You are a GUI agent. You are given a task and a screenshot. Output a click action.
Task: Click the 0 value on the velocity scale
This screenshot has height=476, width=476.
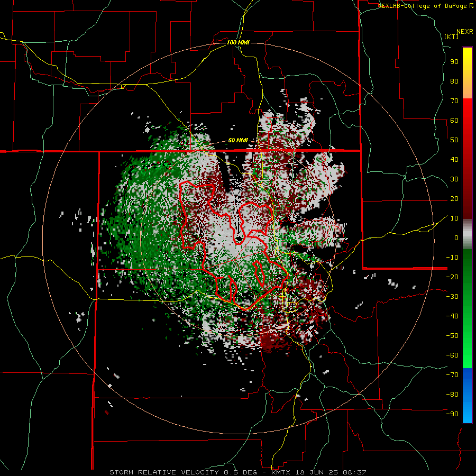click(x=456, y=237)
